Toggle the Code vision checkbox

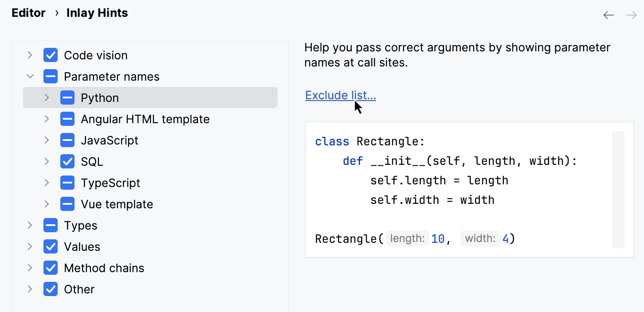(x=51, y=55)
